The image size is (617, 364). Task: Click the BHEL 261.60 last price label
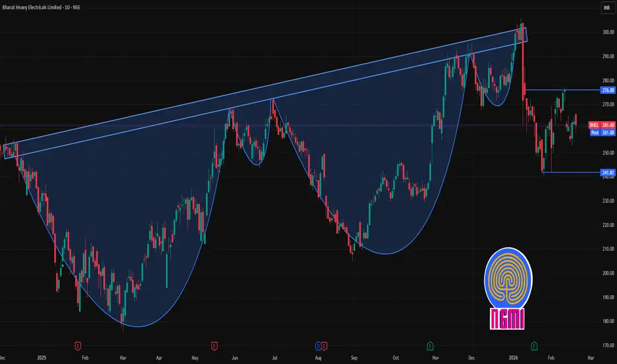coord(602,125)
